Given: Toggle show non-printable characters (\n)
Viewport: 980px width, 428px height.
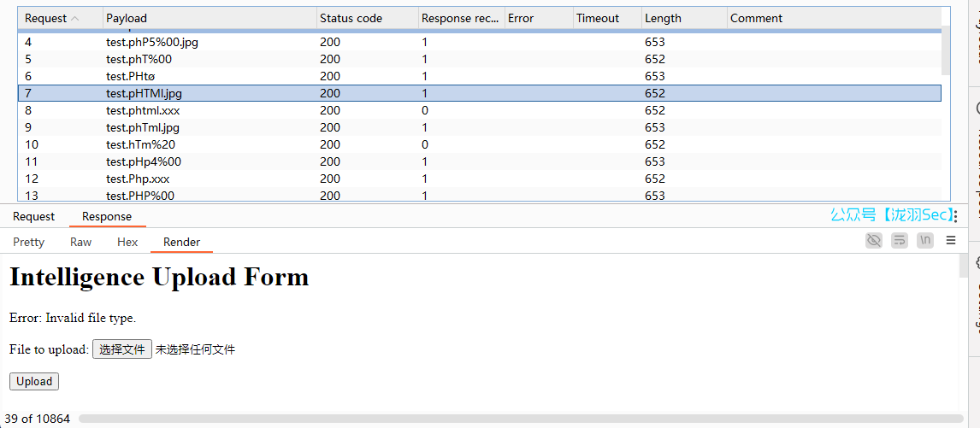Looking at the screenshot, I should coord(924,241).
